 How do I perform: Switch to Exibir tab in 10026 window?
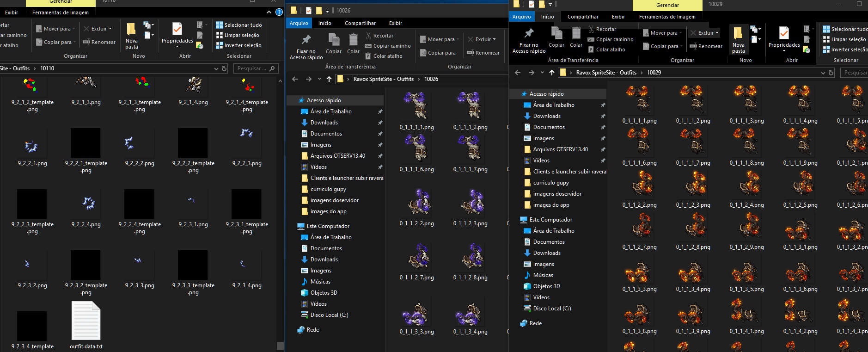point(395,23)
